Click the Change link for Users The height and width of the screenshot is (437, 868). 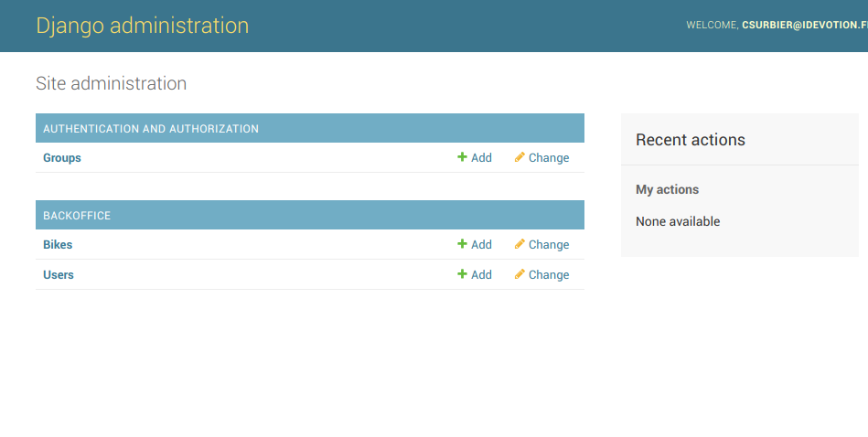tap(549, 275)
